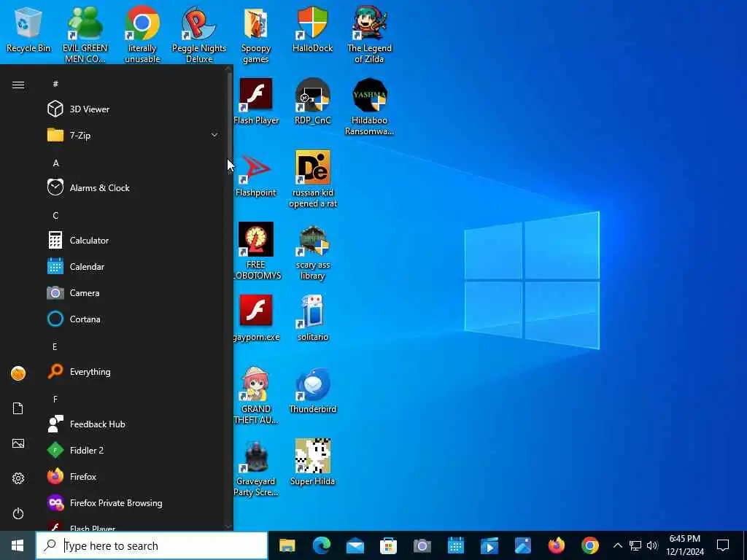Select Flash Player desktop shortcut
Viewport: 747px width, 560px height.
coord(256,101)
